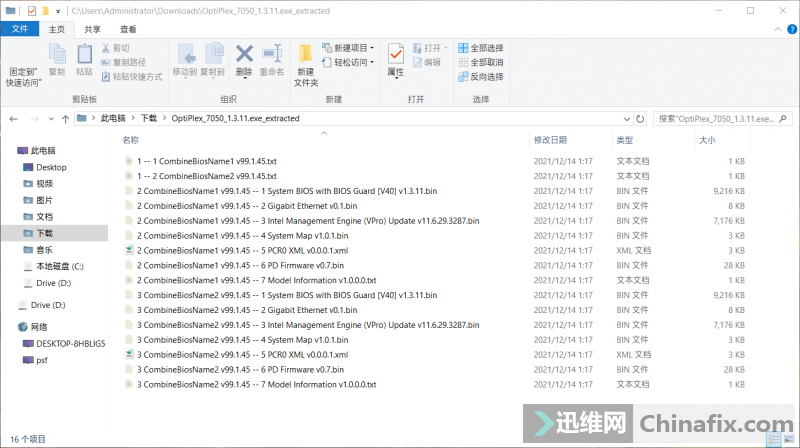This screenshot has width=800, height=448.
Task: Click the Paste ribbon icon
Action: click(x=84, y=55)
